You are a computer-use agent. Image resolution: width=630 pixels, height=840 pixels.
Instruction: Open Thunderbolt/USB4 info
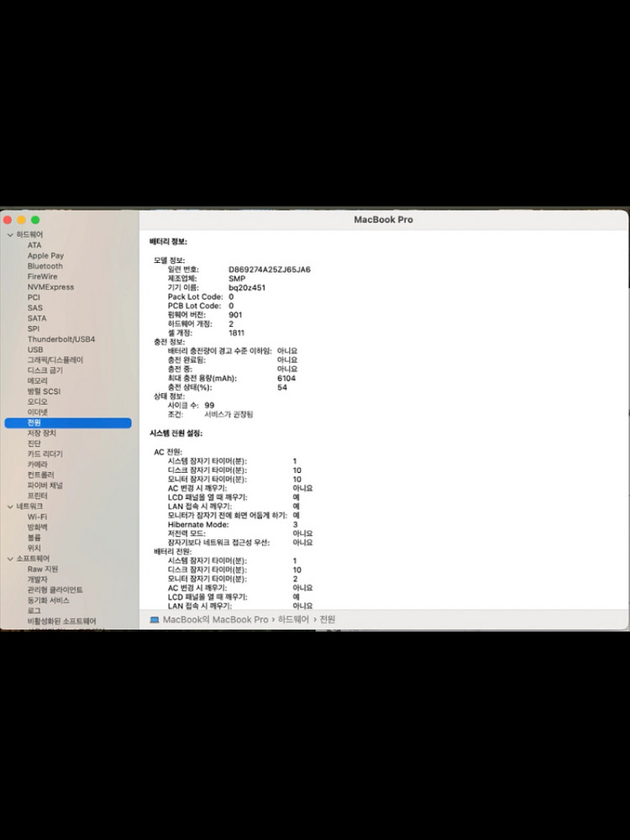pyautogui.click(x=61, y=339)
